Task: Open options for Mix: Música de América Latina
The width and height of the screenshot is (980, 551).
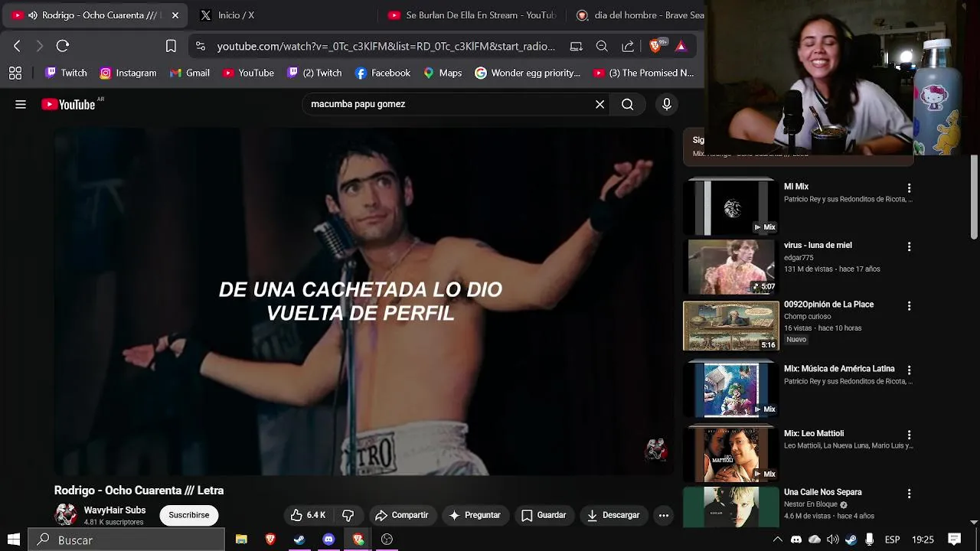Action: pyautogui.click(x=909, y=370)
